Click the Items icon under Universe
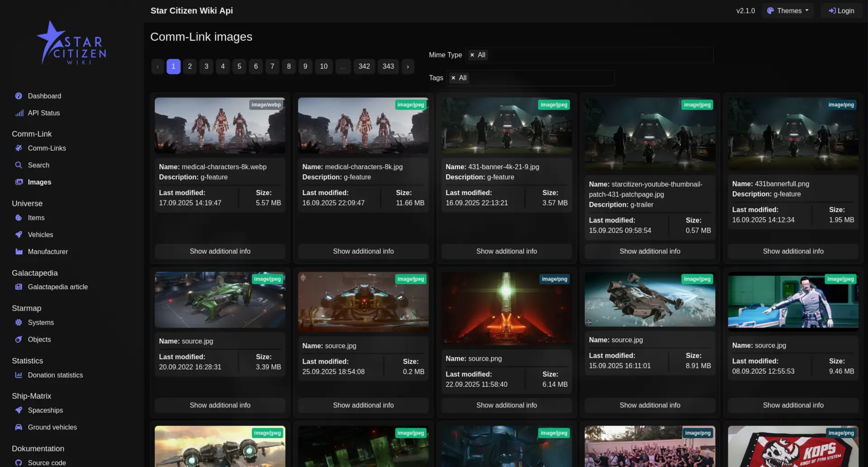868x467 pixels. [x=19, y=218]
